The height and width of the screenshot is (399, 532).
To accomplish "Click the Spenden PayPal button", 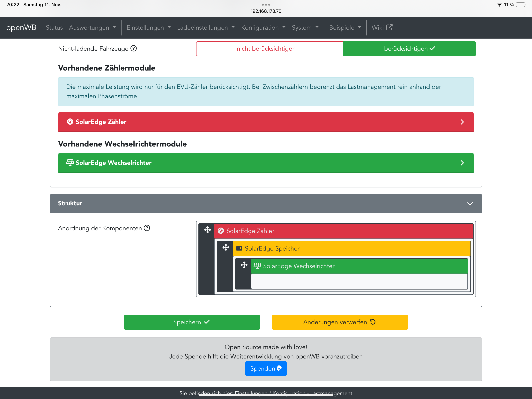I will (x=266, y=368).
